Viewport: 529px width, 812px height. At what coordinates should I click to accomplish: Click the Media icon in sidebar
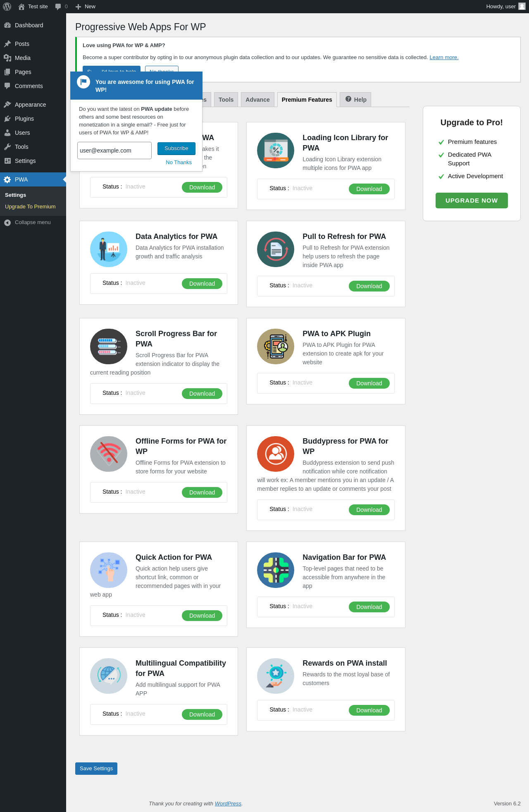coord(7,58)
